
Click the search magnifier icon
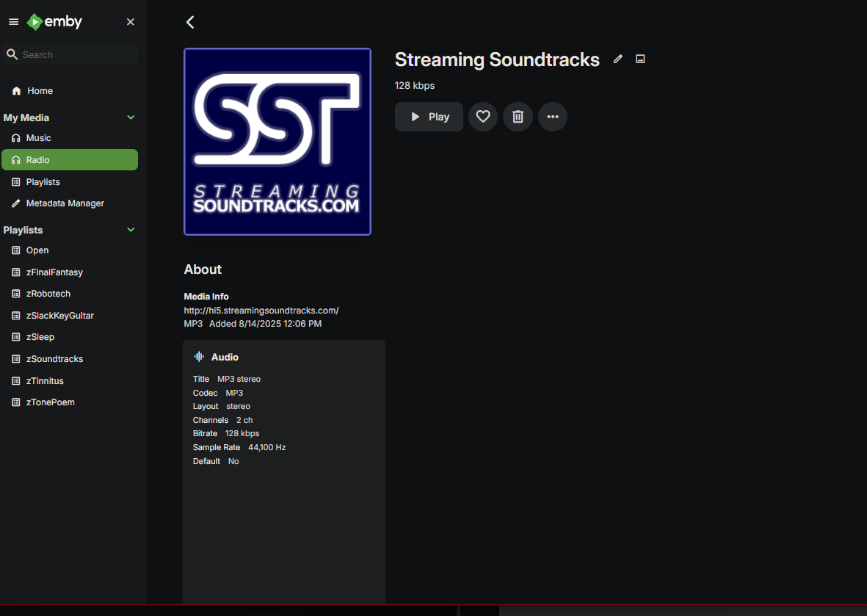tap(12, 54)
